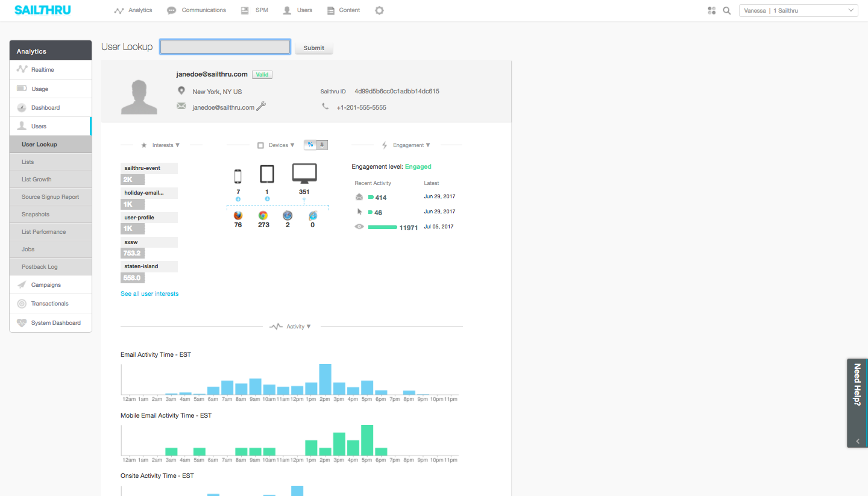Collapse the Devices section
Screen dimensions: 868x496
pyautogui.click(x=292, y=145)
